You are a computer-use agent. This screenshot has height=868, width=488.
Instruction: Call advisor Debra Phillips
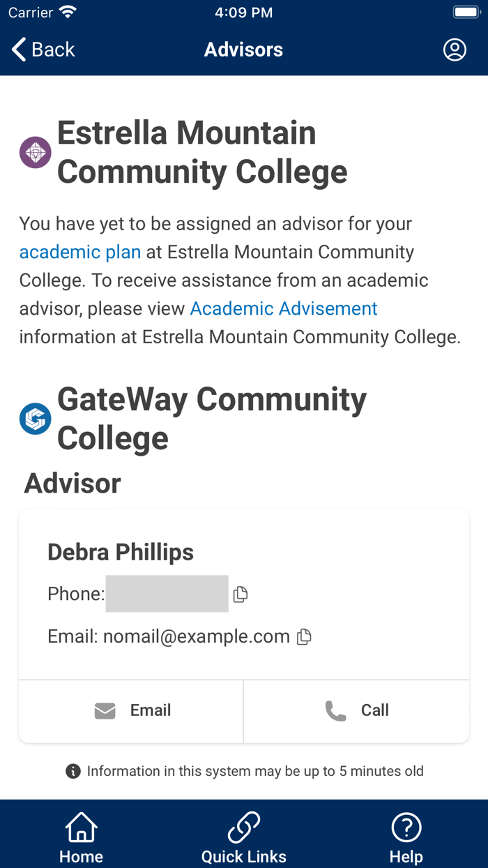click(356, 710)
